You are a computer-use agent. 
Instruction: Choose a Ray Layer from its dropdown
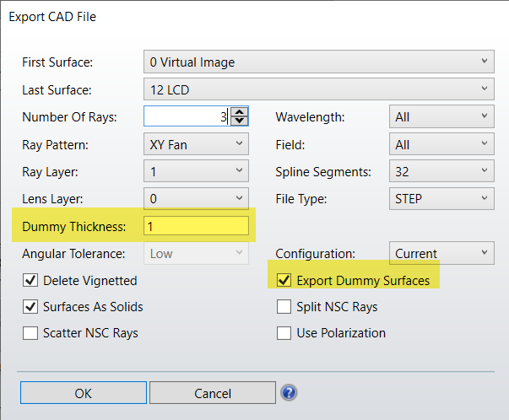coord(196,172)
